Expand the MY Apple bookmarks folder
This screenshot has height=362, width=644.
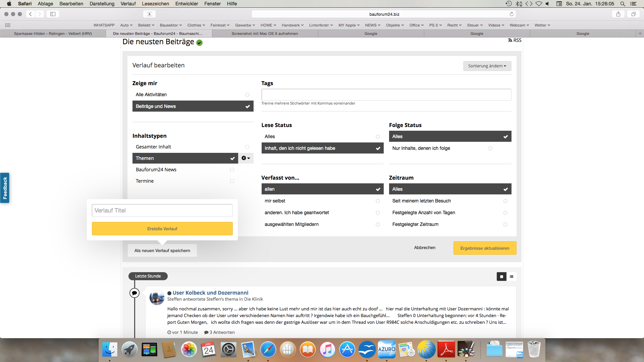(x=349, y=25)
